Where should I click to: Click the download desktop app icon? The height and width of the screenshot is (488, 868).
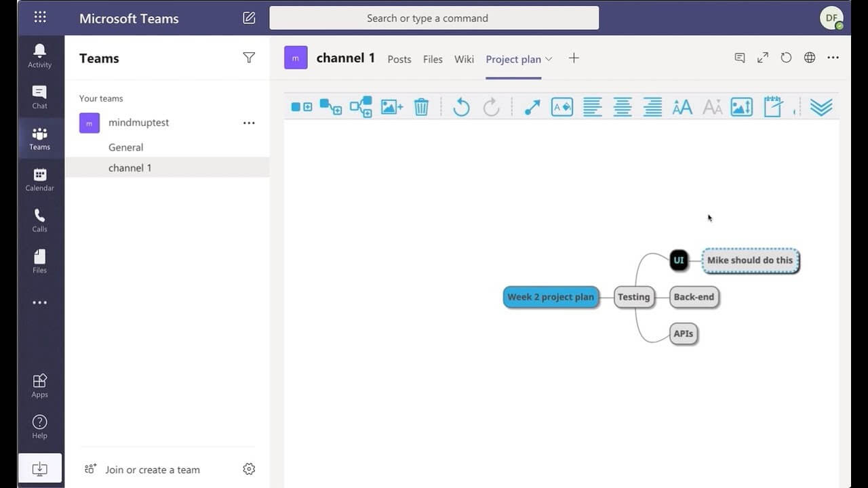point(40,468)
